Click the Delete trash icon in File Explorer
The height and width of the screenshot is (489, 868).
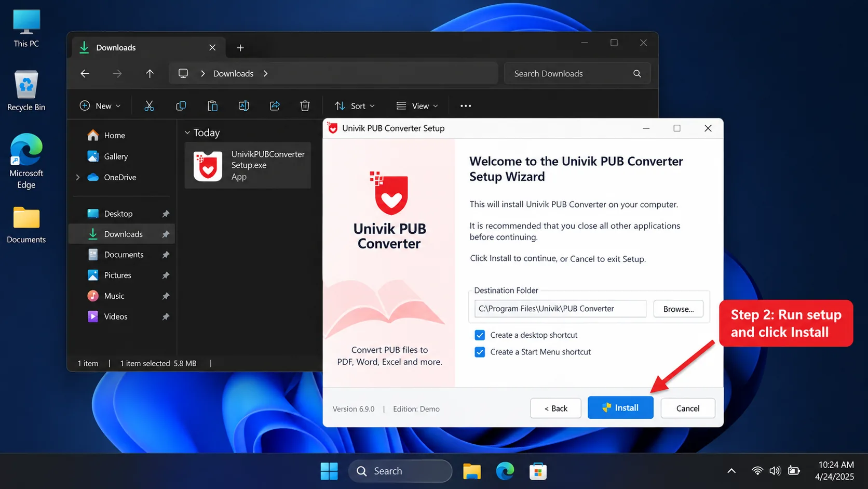point(305,106)
